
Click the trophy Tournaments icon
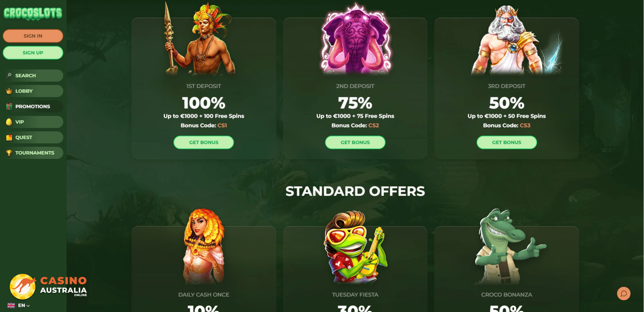tap(9, 153)
